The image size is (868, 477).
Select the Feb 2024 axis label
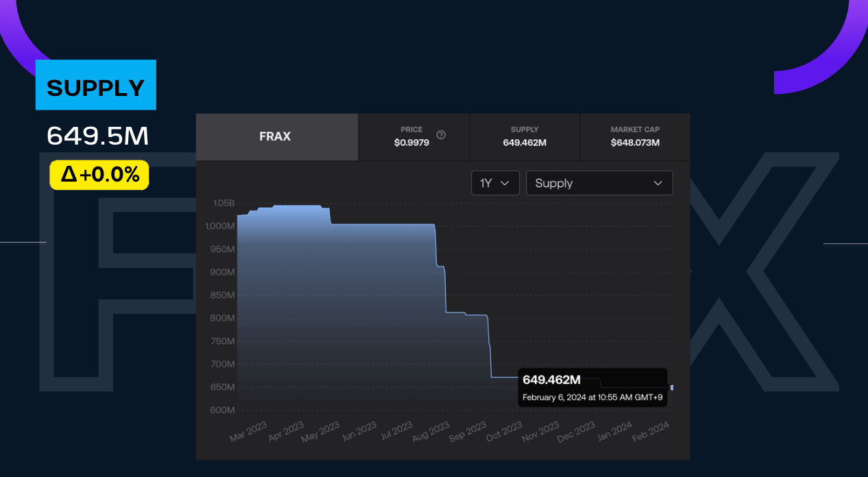coord(650,430)
